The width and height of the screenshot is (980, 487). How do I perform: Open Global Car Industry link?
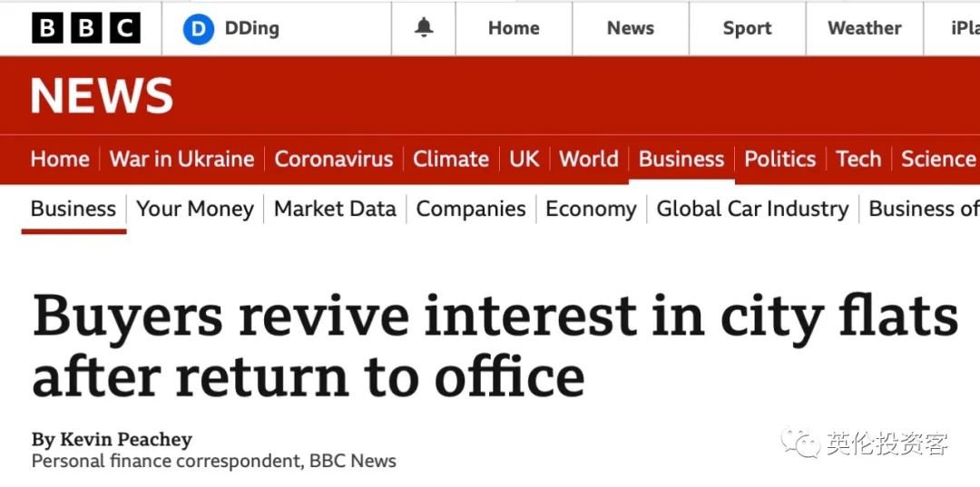click(x=752, y=209)
